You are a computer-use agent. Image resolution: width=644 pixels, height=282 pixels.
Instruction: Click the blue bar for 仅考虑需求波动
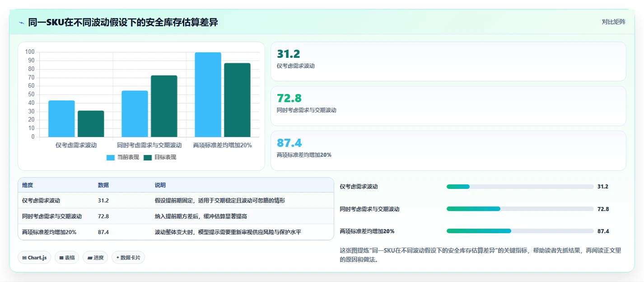[x=61, y=119]
